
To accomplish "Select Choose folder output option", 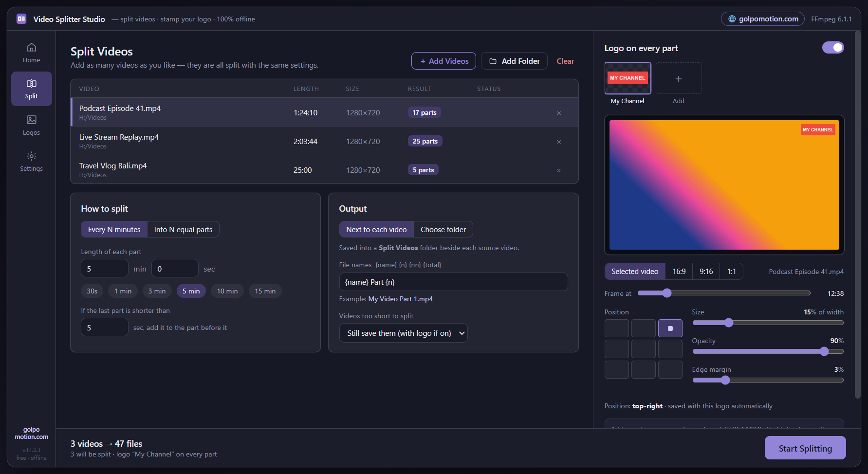I will (443, 230).
